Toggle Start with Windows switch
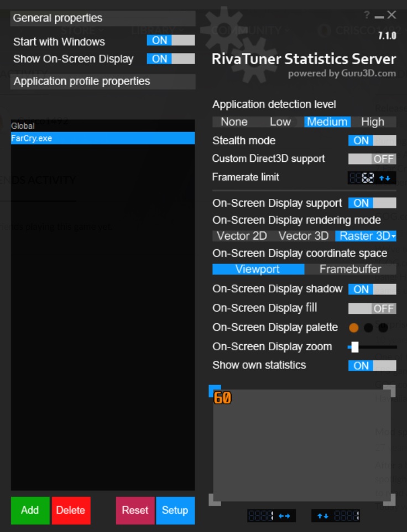This screenshot has width=407, height=532. click(x=170, y=40)
